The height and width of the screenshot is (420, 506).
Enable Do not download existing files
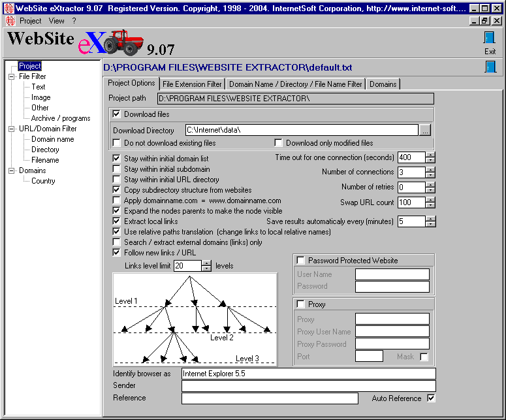[x=116, y=142]
